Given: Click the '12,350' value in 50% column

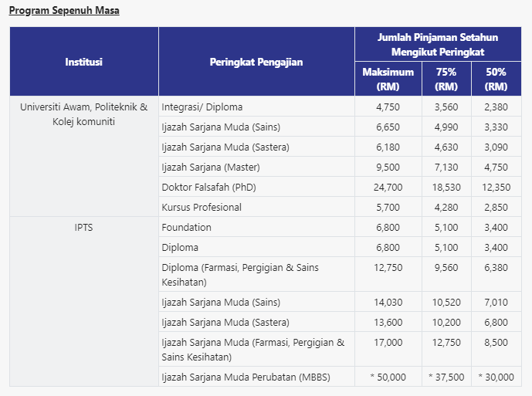Looking at the screenshot, I should pyautogui.click(x=496, y=187).
